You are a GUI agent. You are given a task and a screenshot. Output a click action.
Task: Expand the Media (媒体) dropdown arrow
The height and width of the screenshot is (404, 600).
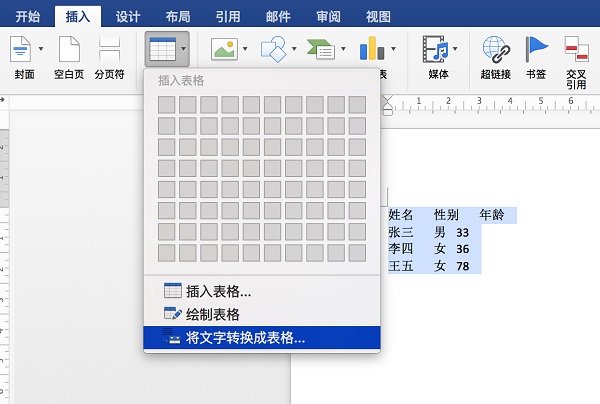click(x=458, y=48)
